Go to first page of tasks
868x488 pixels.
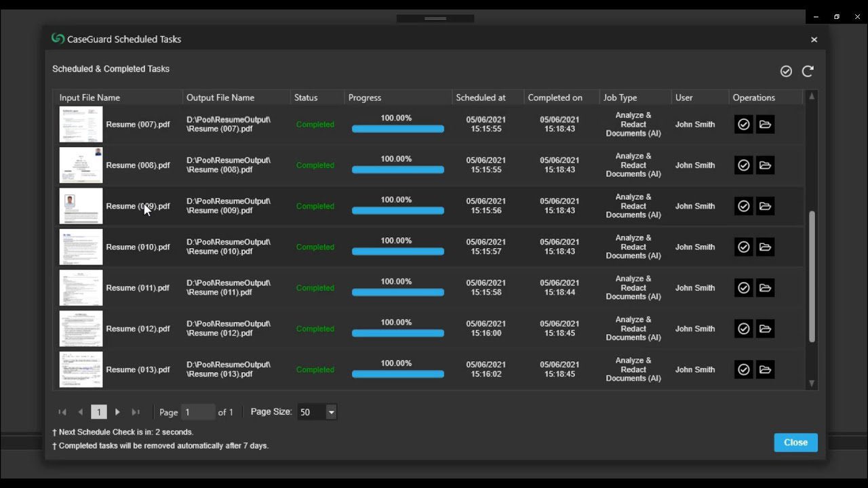[62, 412]
